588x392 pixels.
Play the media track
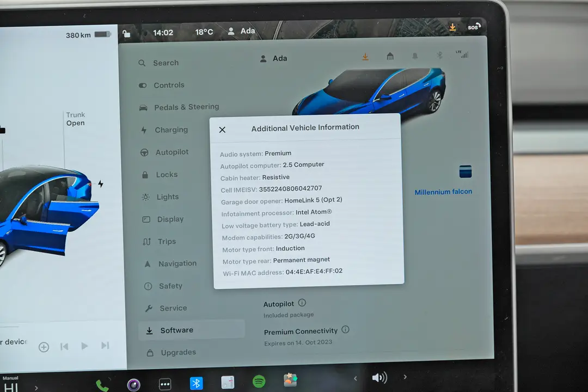point(84,346)
